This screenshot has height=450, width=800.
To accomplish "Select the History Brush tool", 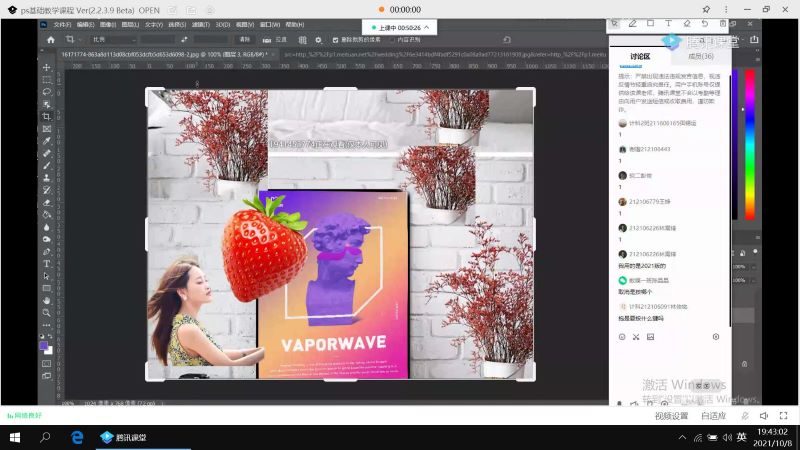I will point(46,190).
